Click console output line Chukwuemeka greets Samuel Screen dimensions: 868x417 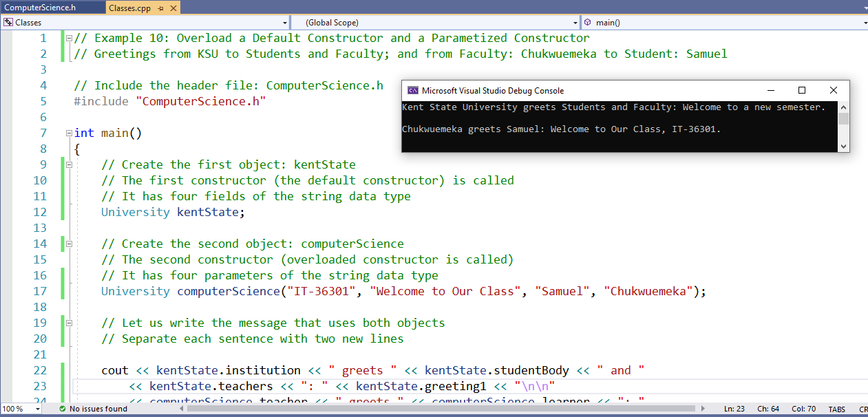[x=561, y=129]
